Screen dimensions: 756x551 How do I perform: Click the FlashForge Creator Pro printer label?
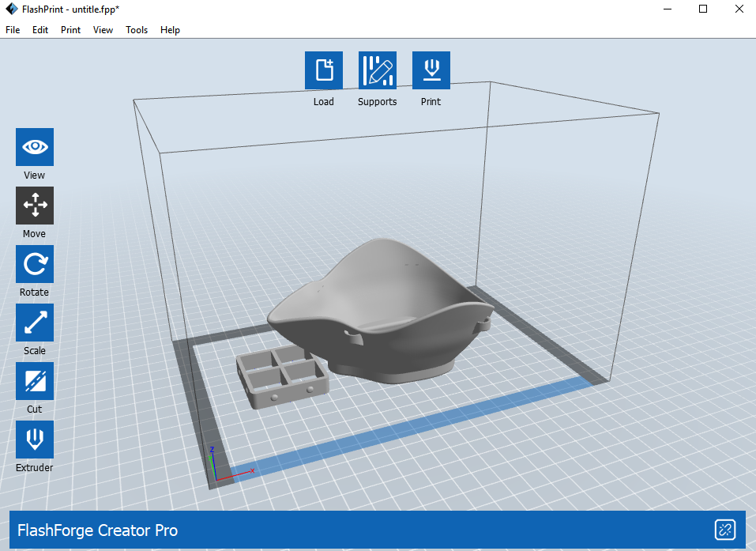coord(97,530)
